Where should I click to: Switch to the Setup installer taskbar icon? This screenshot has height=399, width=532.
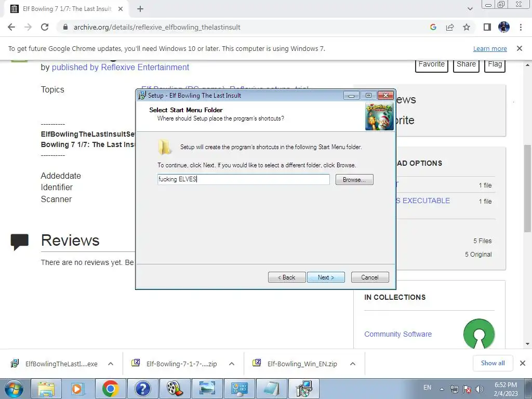pos(303,389)
